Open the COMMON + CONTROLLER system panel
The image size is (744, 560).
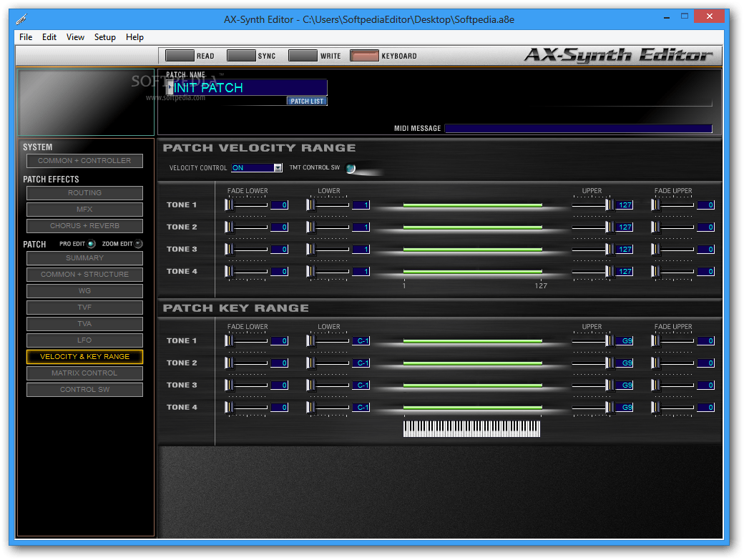(x=84, y=160)
